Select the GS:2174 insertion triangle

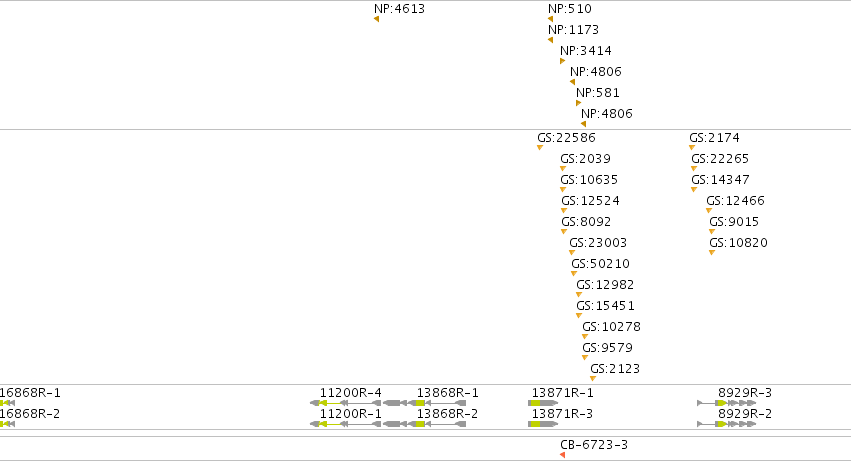[x=692, y=148]
